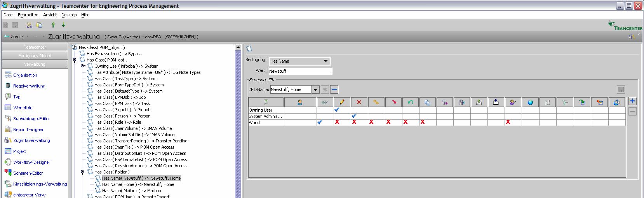Click the Copy documents column header icon
Viewport: 644px width, 198px height.
(428, 102)
